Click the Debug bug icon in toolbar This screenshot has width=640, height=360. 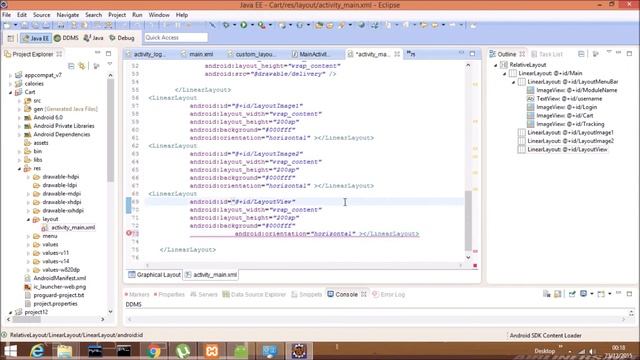226,25
